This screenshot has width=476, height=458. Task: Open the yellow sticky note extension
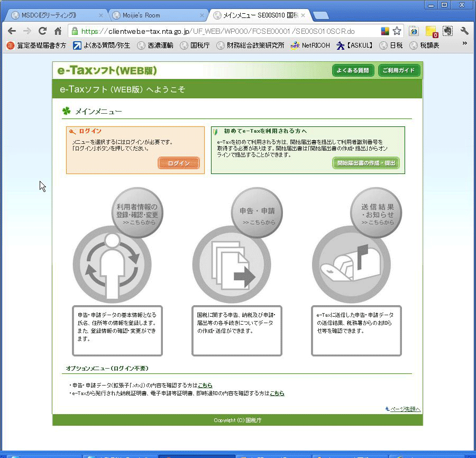[x=432, y=31]
